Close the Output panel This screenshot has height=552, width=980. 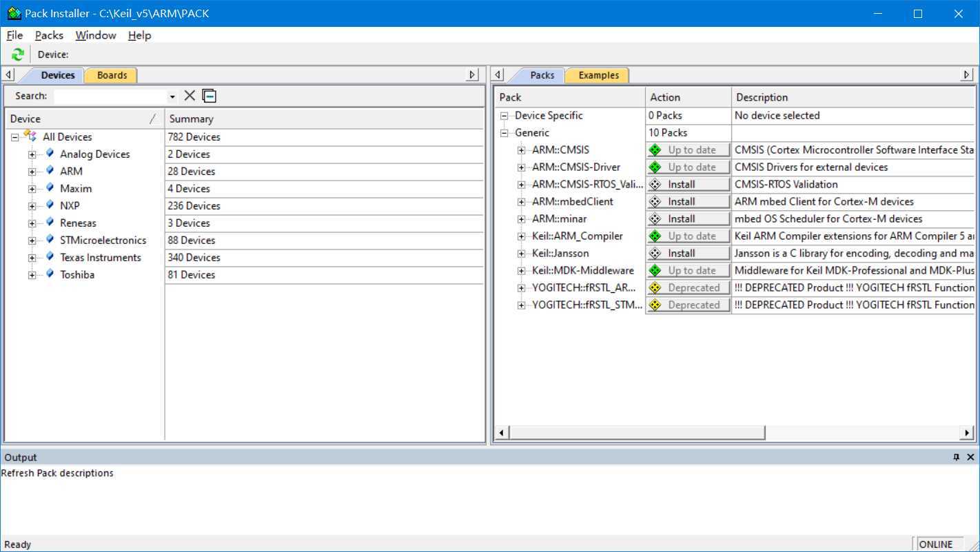pos(970,457)
